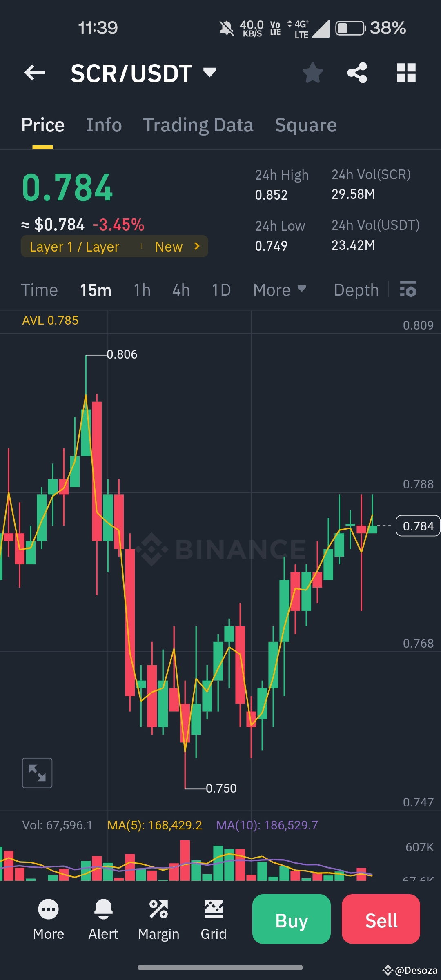Image resolution: width=441 pixels, height=980 pixels.
Task: Switch the chart to the 1h timeframe
Action: (141, 290)
